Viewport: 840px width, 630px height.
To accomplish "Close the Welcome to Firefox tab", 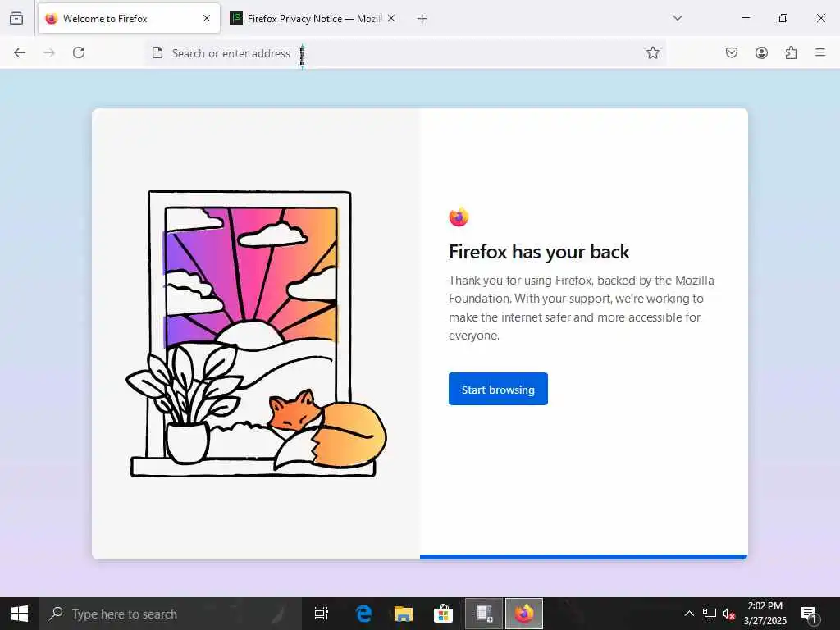I will coord(207,18).
